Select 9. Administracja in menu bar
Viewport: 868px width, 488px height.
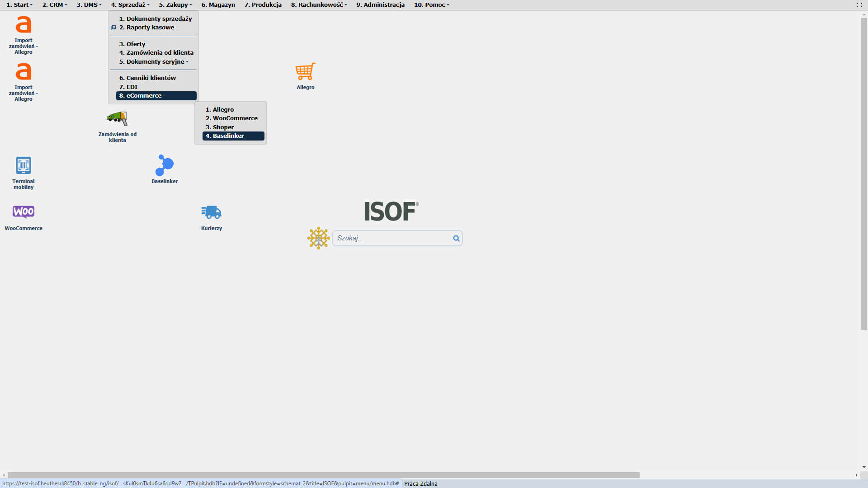tap(380, 5)
